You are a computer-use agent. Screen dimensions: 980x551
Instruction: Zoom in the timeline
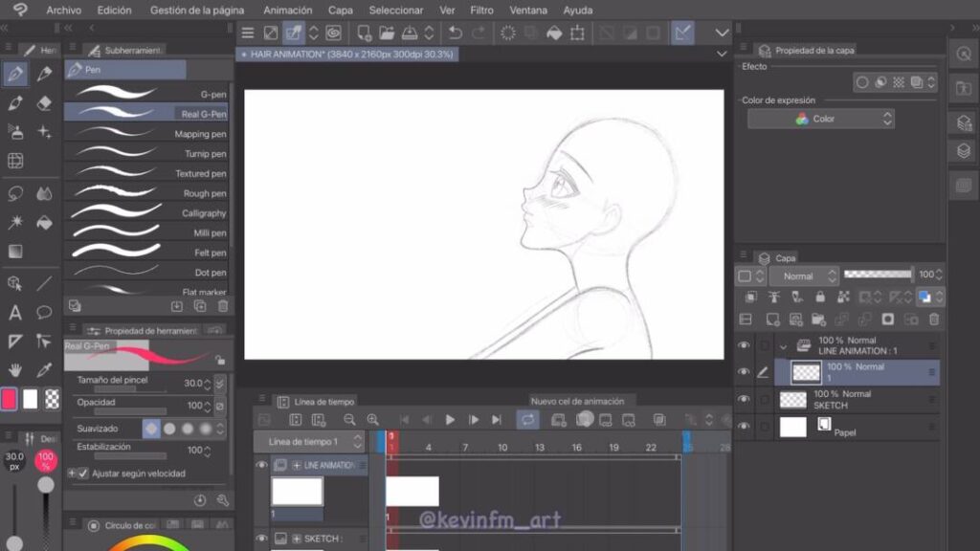(x=373, y=420)
